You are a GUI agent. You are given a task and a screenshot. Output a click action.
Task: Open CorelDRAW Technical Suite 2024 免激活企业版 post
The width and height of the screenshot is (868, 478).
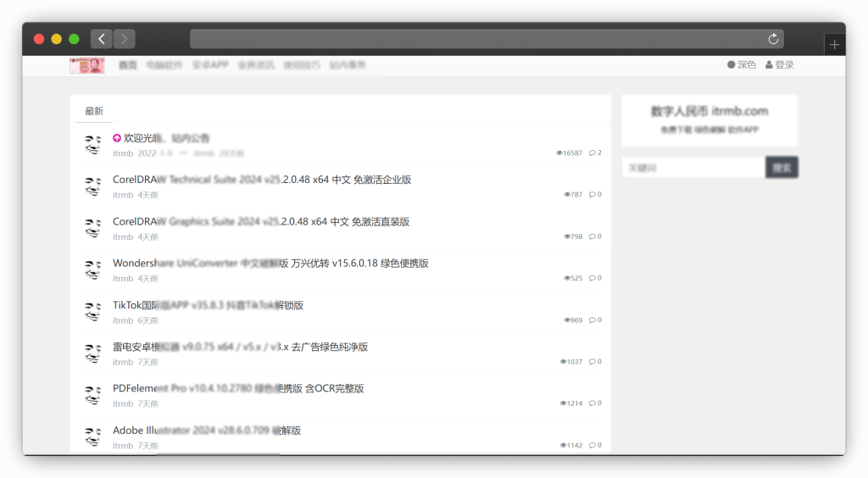coord(262,180)
